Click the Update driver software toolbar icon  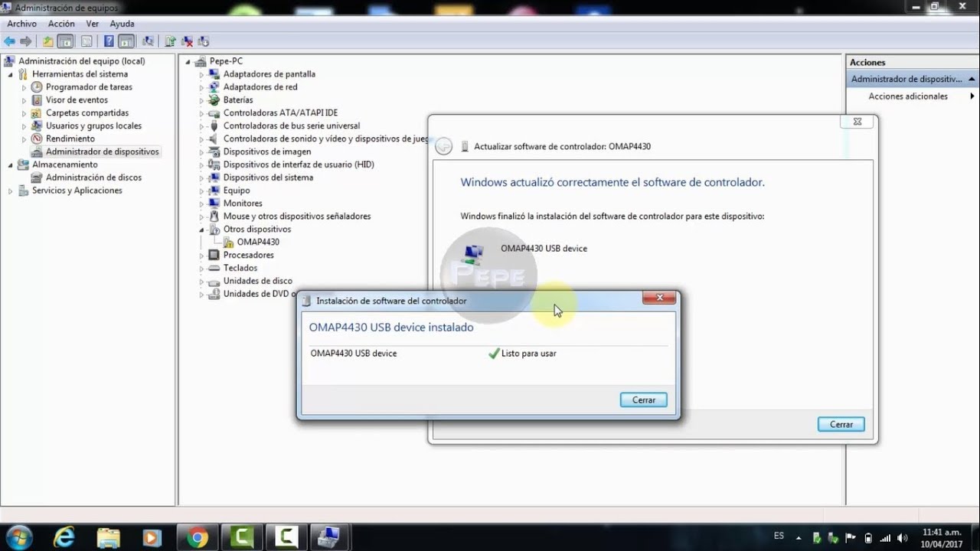coord(170,41)
